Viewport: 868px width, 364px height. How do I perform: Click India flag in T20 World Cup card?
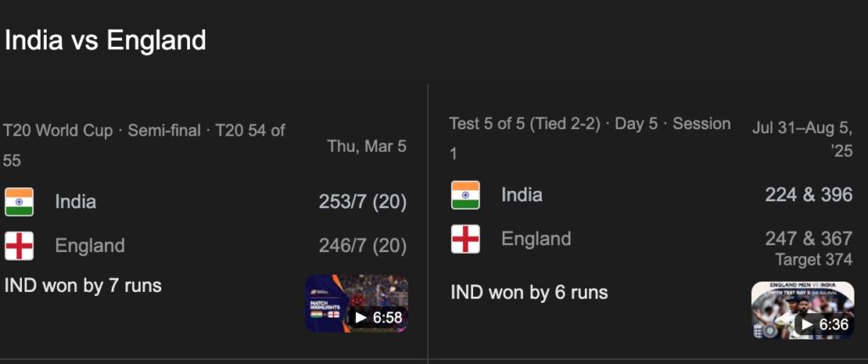19,202
